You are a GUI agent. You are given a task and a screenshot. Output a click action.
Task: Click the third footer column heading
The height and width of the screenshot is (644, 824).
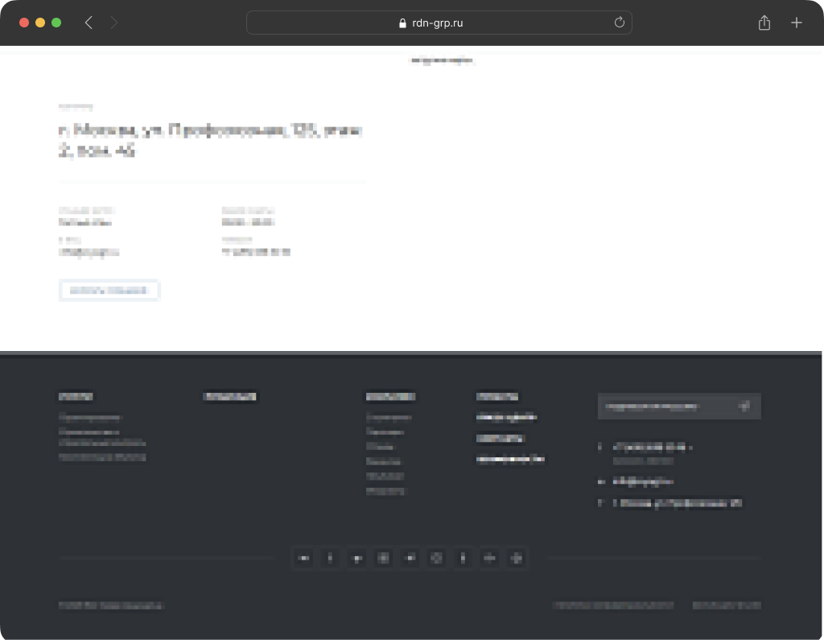390,397
